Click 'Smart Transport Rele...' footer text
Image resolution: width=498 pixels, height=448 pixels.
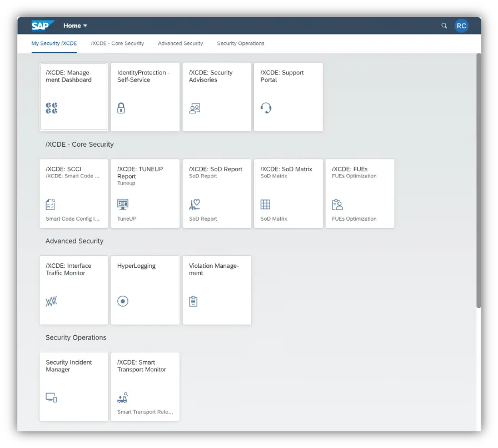click(x=145, y=412)
